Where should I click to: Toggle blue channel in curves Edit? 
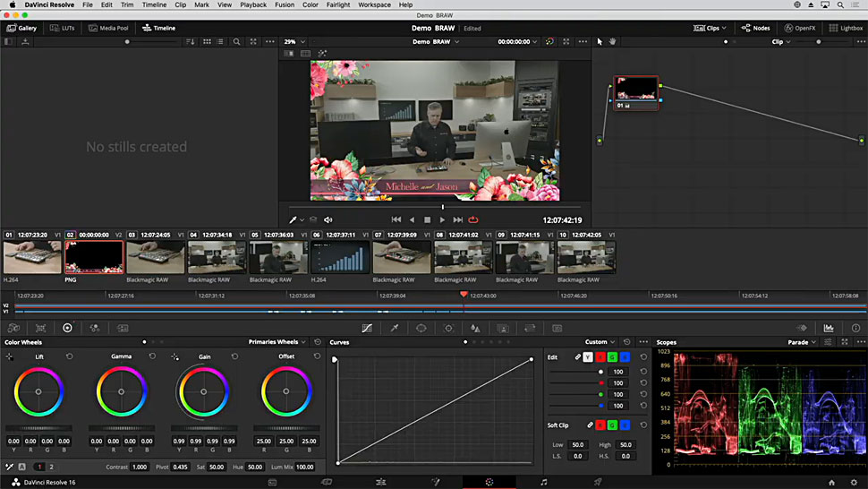click(625, 357)
